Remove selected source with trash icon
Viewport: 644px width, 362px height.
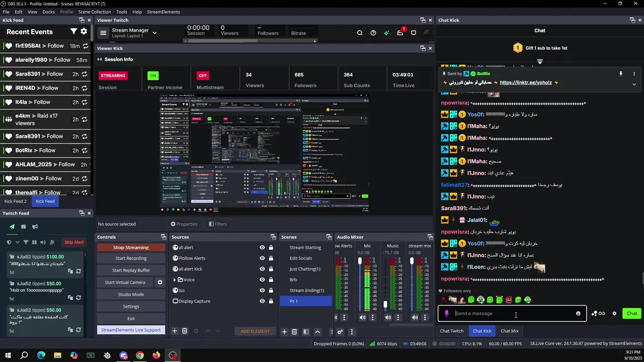click(185, 331)
